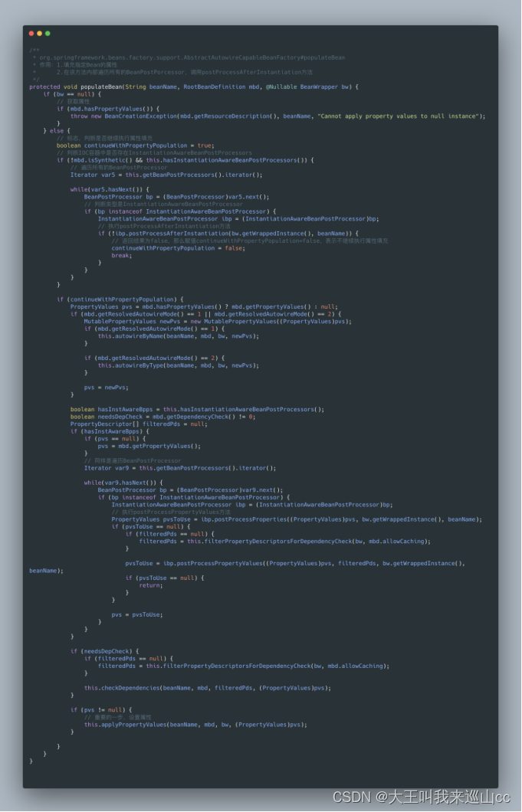
Task: Click the 'Iterator var9 = this.getBeanPostProcessors().iterator();' line
Action: [180, 468]
